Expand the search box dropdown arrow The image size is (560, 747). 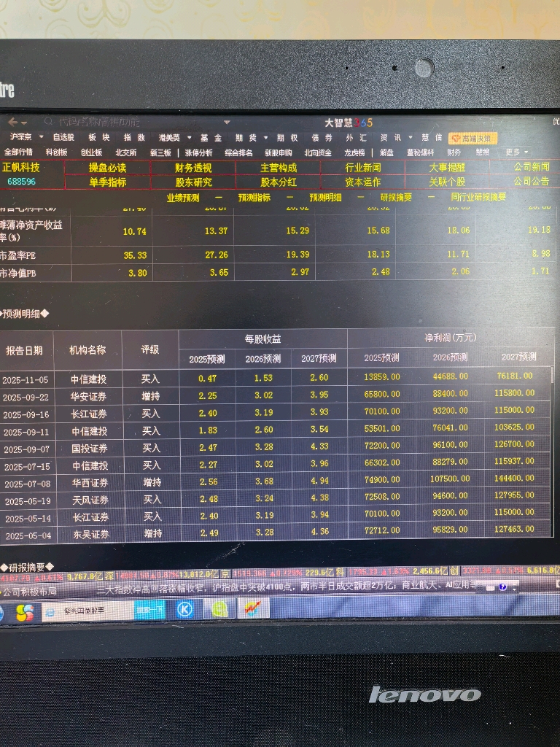227,123
